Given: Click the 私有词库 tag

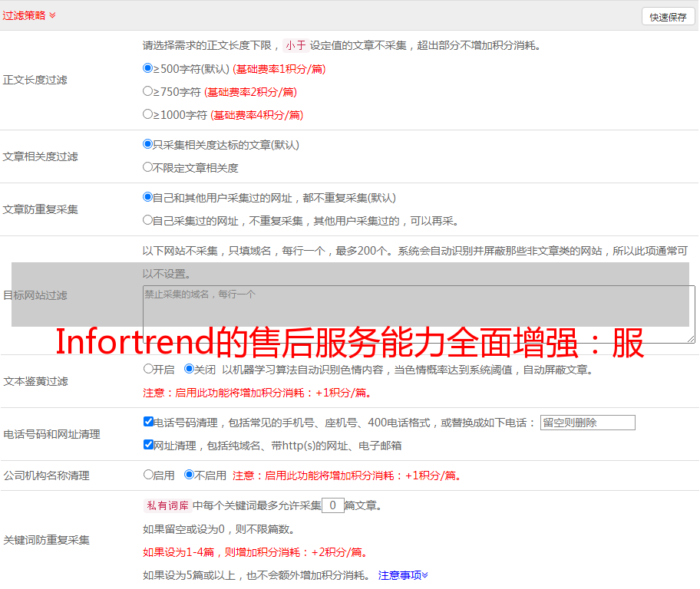Looking at the screenshot, I should pyautogui.click(x=168, y=505).
